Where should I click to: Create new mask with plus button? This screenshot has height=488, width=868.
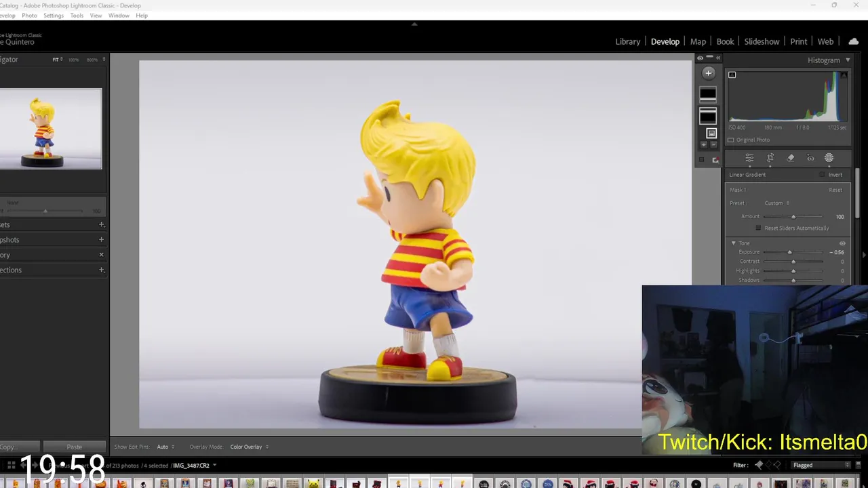[708, 73]
